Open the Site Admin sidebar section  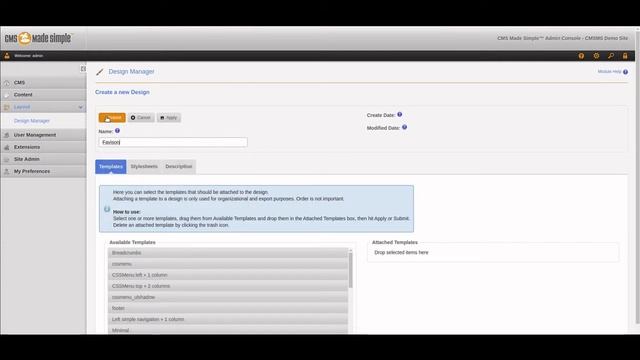tap(44, 159)
